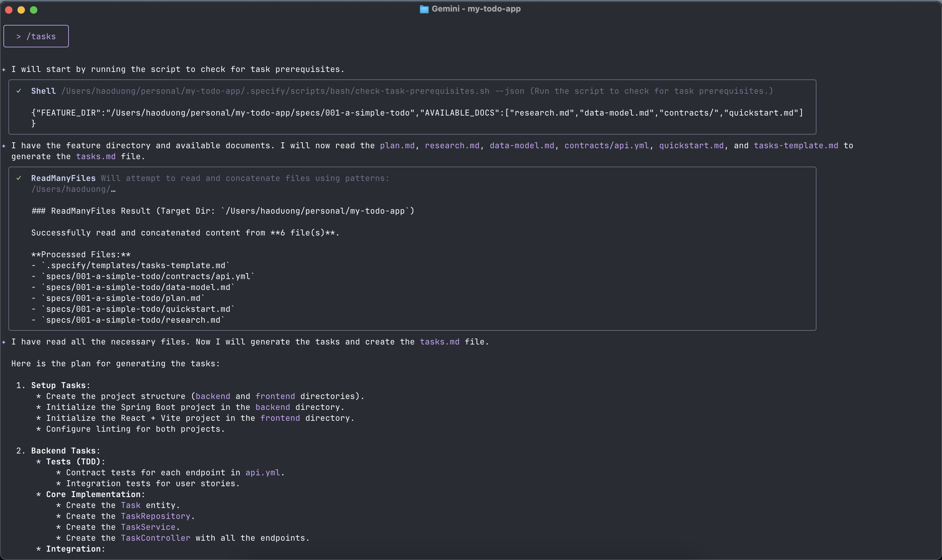This screenshot has height=560, width=942.
Task: Click the /tasks command input box
Action: tap(36, 36)
